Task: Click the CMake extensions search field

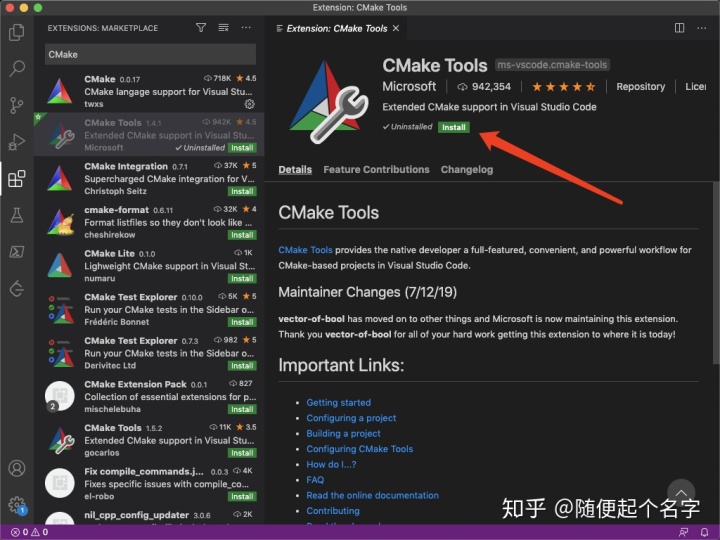Action: [x=151, y=55]
